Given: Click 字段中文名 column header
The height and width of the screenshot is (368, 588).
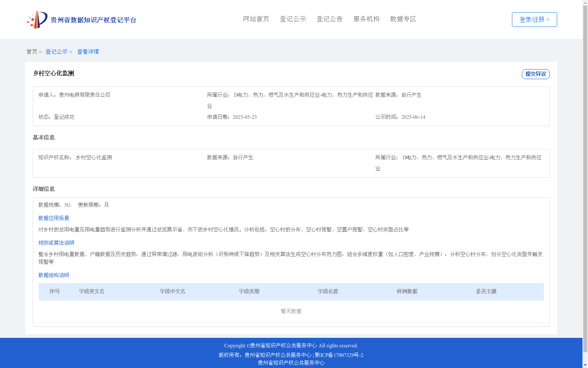Looking at the screenshot, I should pos(172,291).
